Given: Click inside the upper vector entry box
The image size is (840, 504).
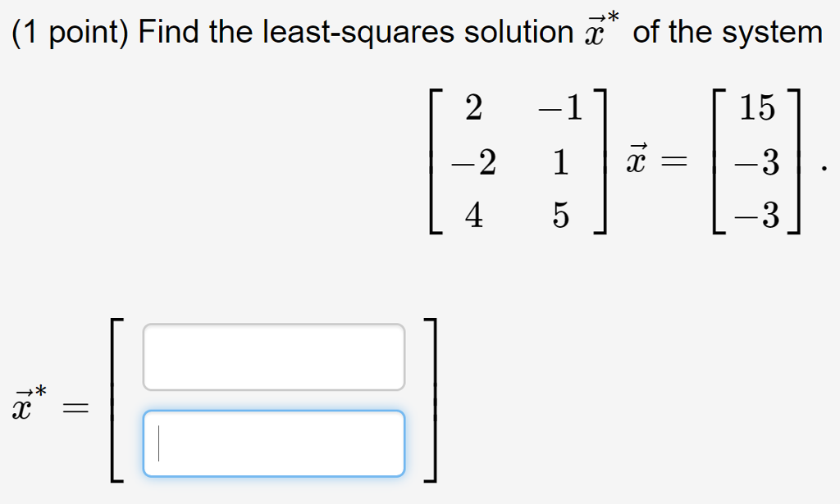Looking at the screenshot, I should [274, 355].
